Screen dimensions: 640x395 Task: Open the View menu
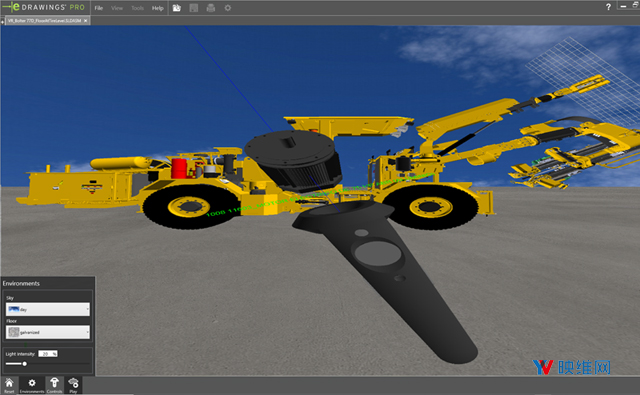(117, 8)
